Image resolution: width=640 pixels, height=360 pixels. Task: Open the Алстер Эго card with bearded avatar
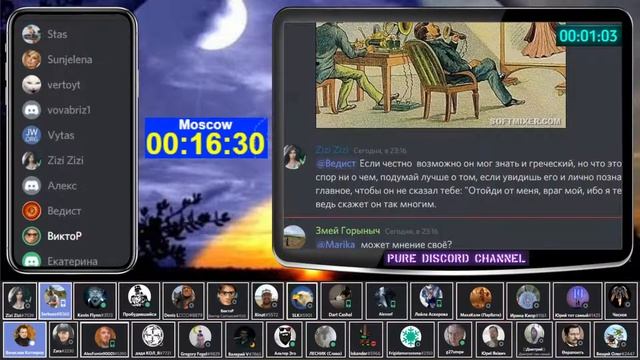284,340
